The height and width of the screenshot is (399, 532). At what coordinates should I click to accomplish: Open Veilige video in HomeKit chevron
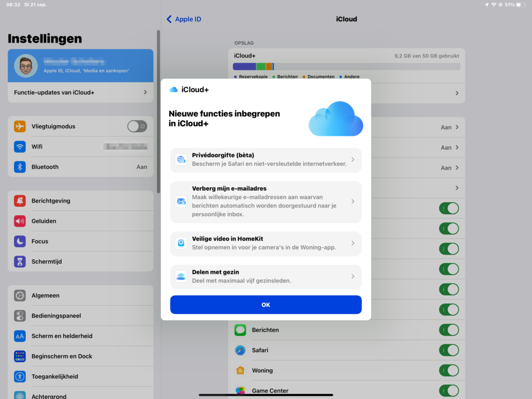coord(353,243)
